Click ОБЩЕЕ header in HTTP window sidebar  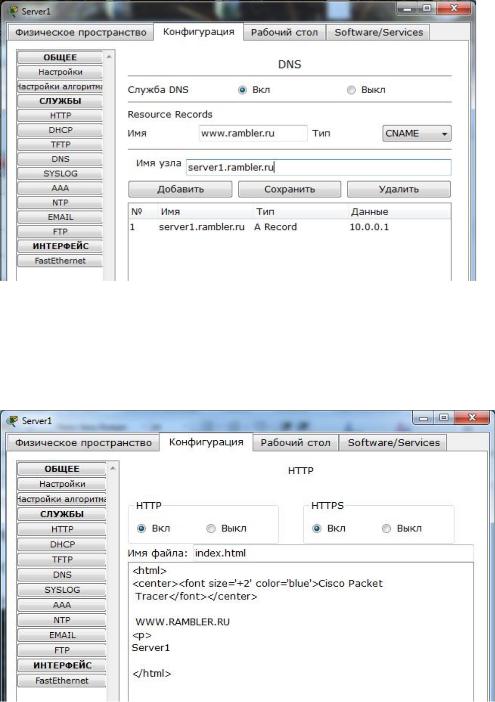click(62, 469)
